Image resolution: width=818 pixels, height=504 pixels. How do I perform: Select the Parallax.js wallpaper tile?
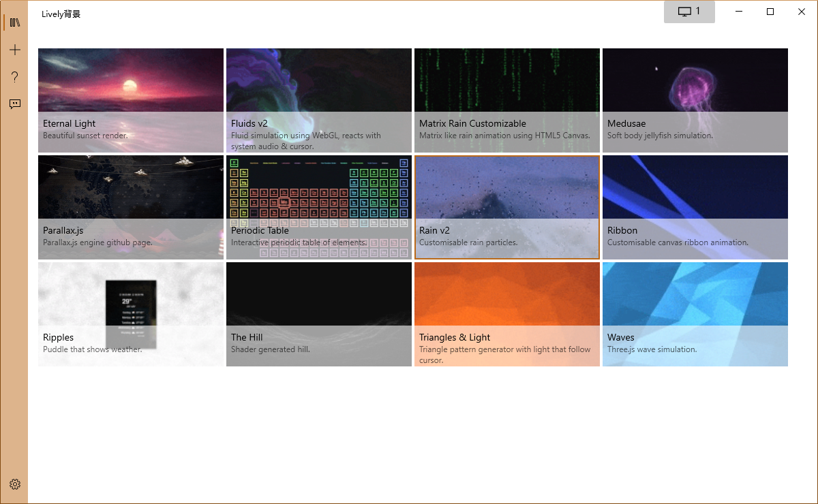[x=131, y=207]
